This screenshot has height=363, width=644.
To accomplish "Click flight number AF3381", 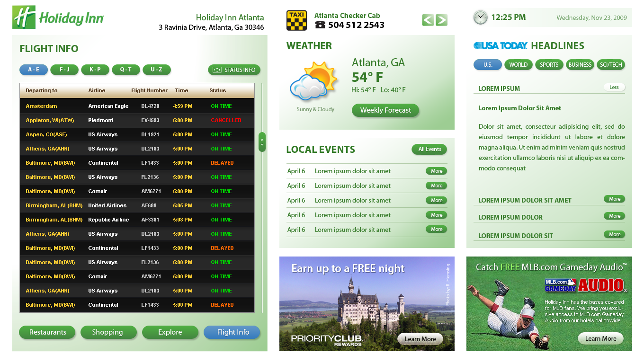I will [x=150, y=220].
